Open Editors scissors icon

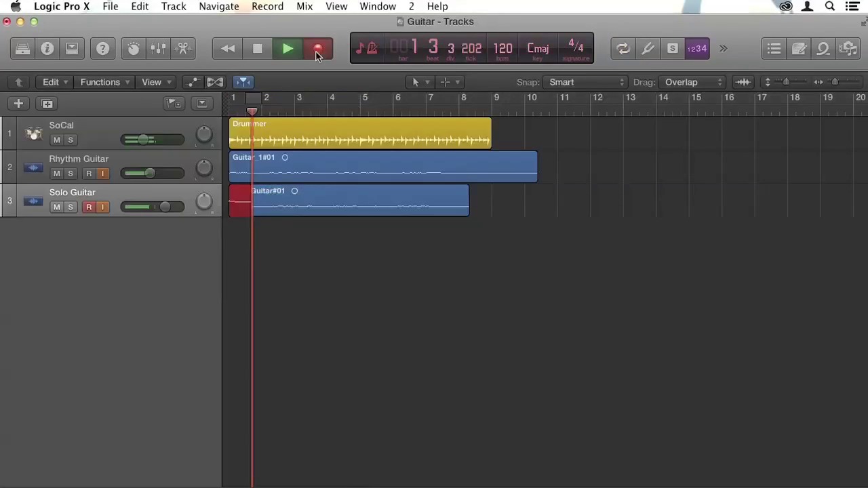[183, 48]
